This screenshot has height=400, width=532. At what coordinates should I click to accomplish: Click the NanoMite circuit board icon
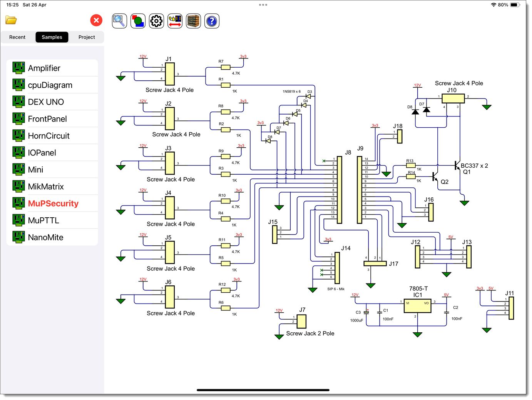(x=18, y=237)
